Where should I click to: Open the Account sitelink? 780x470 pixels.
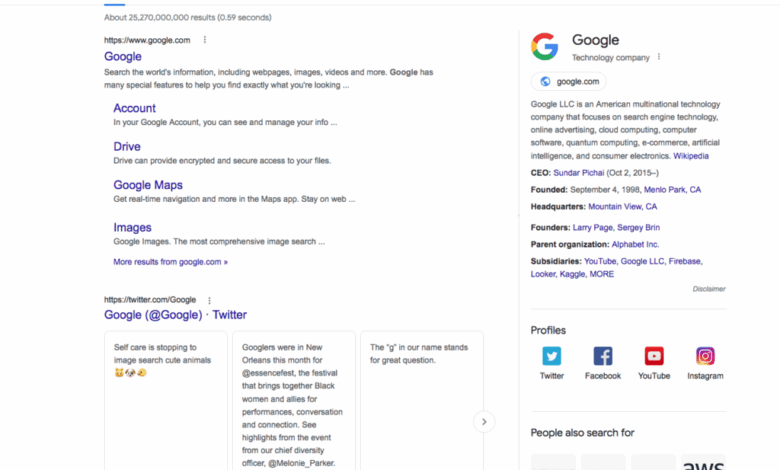134,108
